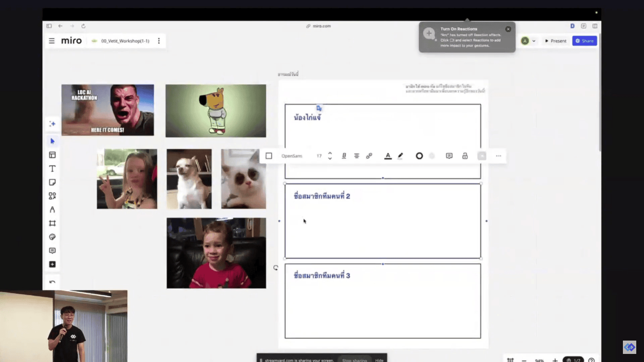Screen dimensions: 644x362
Task: Open board options three-dot menu
Action: [159, 41]
